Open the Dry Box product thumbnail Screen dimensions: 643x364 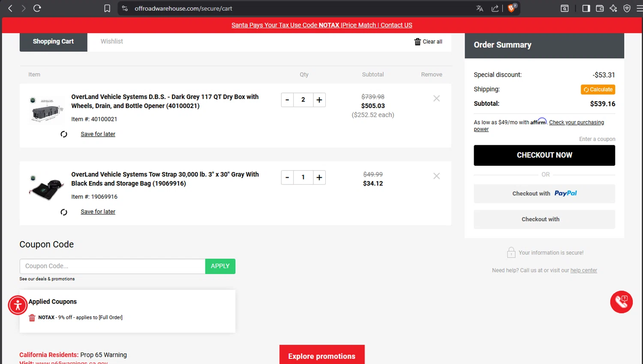coord(46,110)
